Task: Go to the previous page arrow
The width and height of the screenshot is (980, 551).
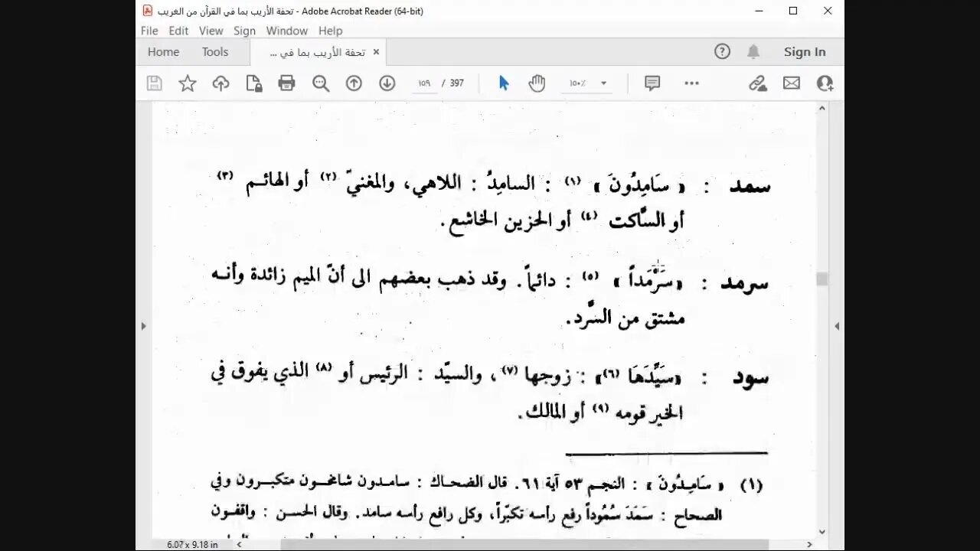Action: click(x=354, y=83)
